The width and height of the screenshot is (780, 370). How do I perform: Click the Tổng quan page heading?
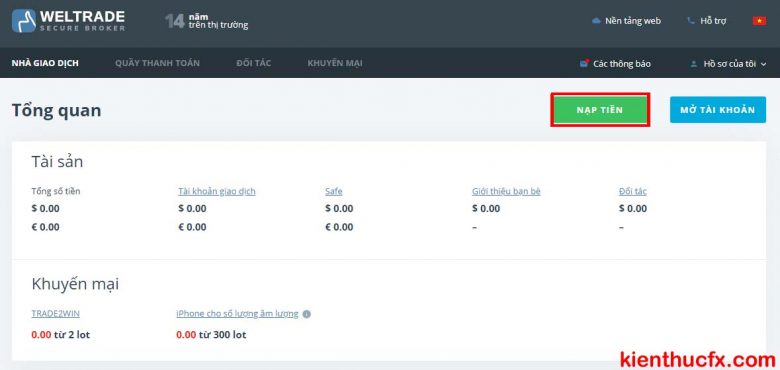(57, 110)
